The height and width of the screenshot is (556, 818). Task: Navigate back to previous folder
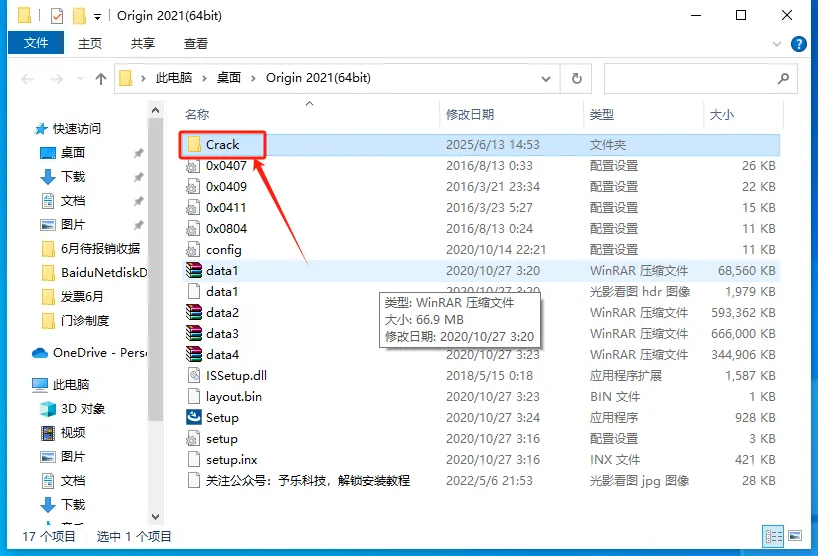click(27, 79)
